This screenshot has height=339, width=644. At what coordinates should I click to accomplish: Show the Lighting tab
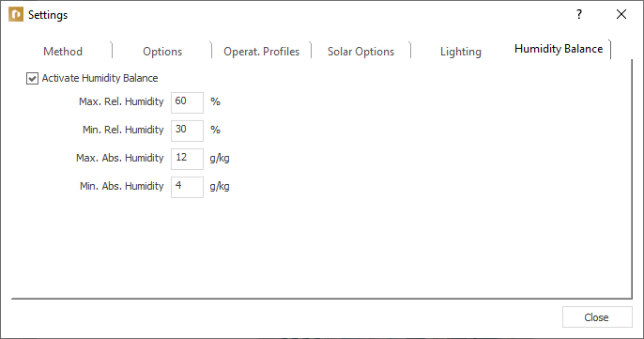pyautogui.click(x=460, y=52)
